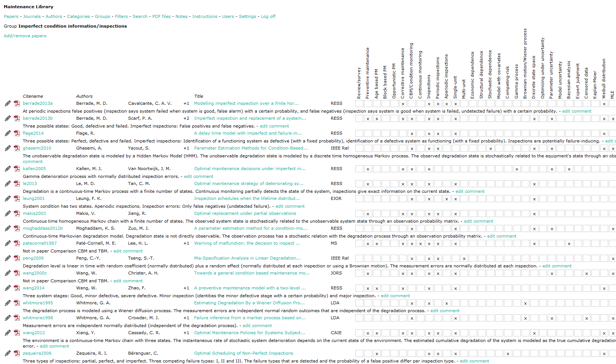Click the Add/remove papers link
Viewport: 616px width, 364px height.
[x=25, y=36]
